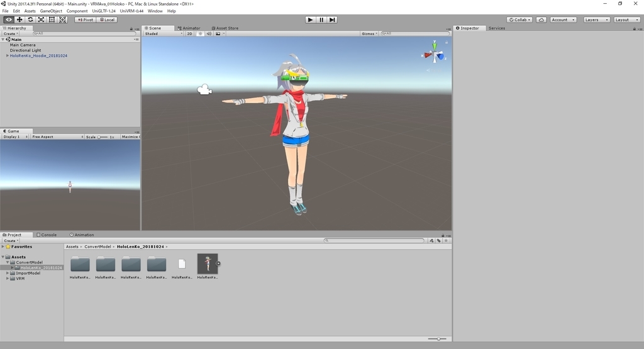644x349 pixels.
Task: Click the Hierarchy Create button
Action: [11, 34]
